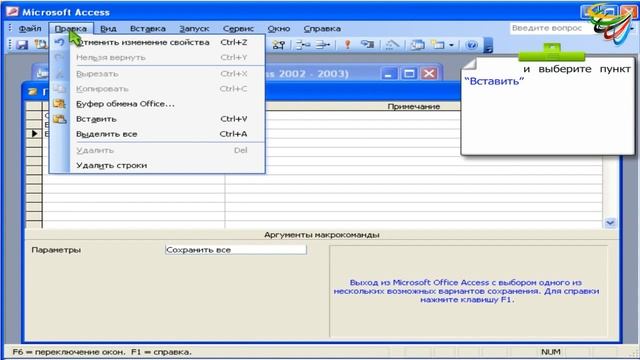The image size is (640, 360).
Task: Open the Окно menu
Action: (x=279, y=29)
